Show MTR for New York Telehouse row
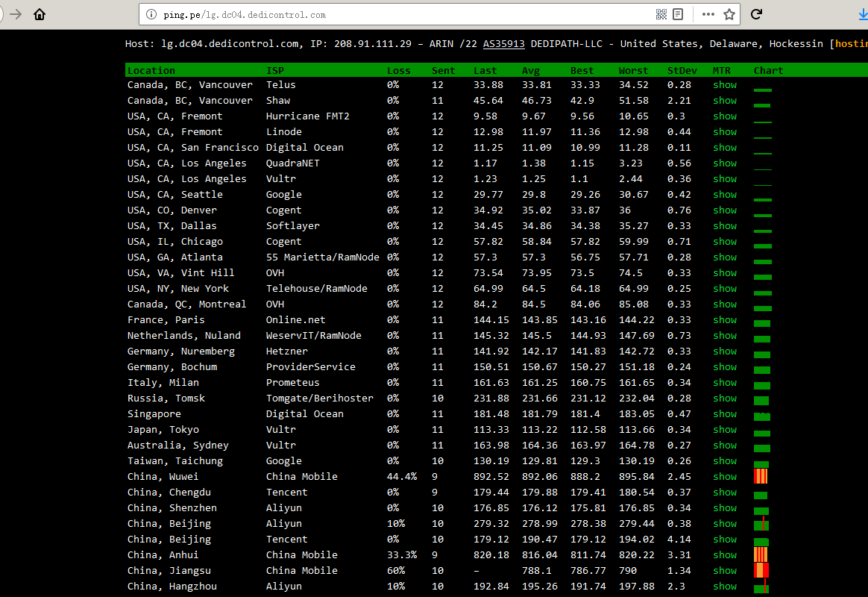This screenshot has width=868, height=597. (x=725, y=289)
